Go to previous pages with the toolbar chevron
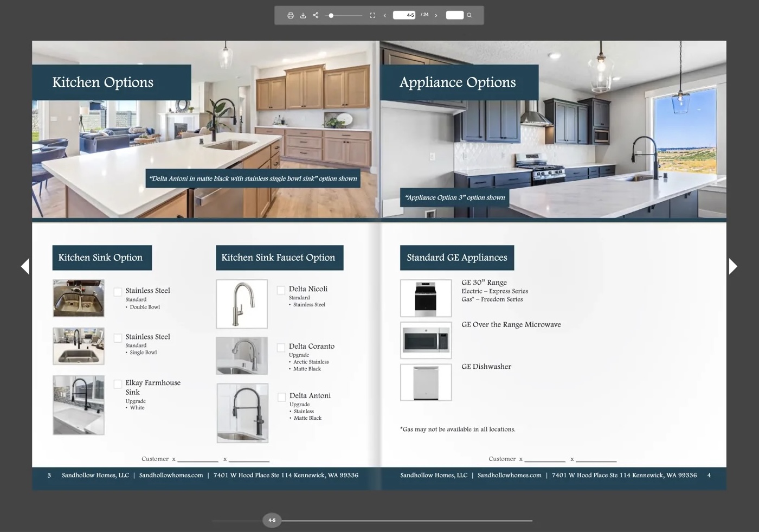 385,16
